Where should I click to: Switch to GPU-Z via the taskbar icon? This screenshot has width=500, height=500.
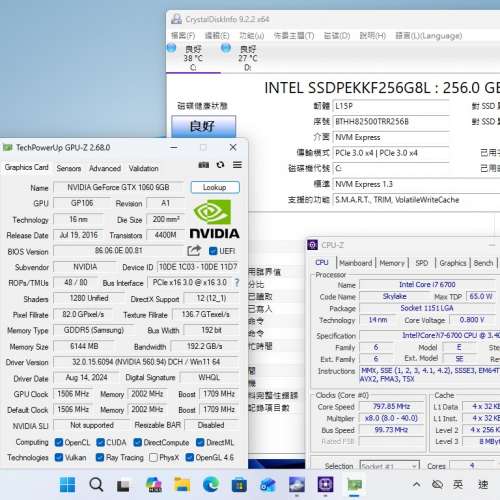354,484
